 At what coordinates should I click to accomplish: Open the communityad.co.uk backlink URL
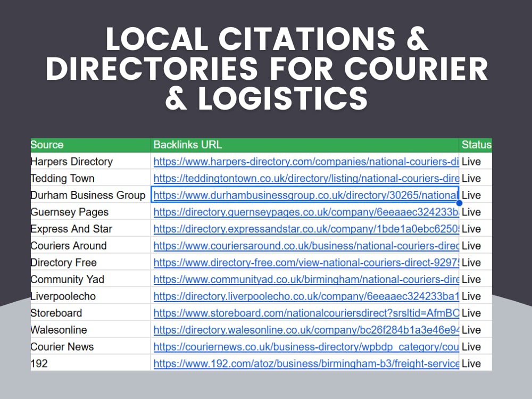tap(306, 280)
